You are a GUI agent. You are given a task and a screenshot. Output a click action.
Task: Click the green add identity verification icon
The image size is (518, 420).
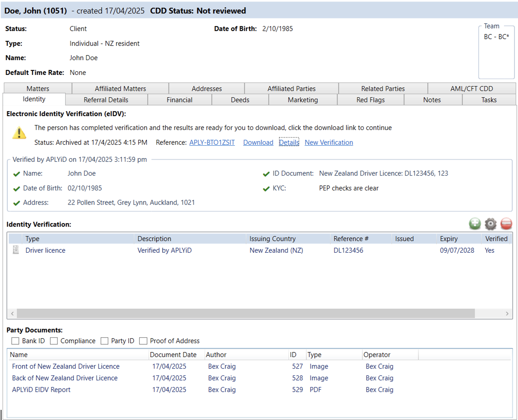point(475,224)
